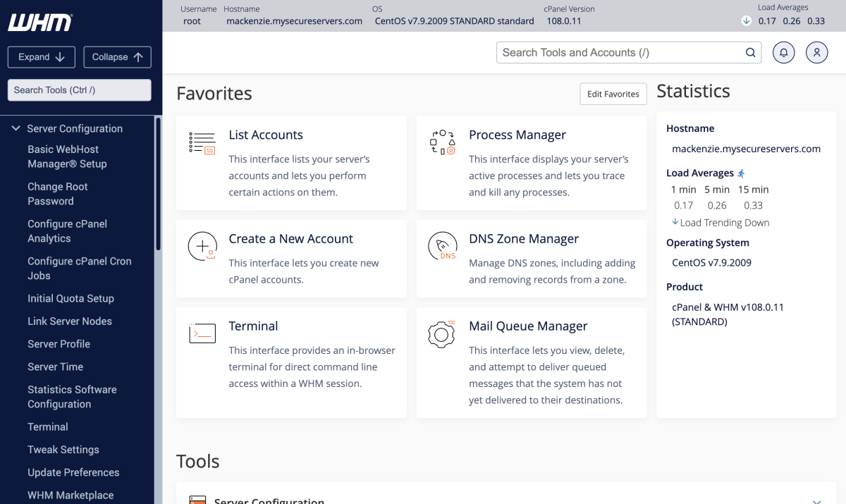Expand the Server Configuration tools panel chevron
This screenshot has height=504, width=846.
(x=816, y=500)
